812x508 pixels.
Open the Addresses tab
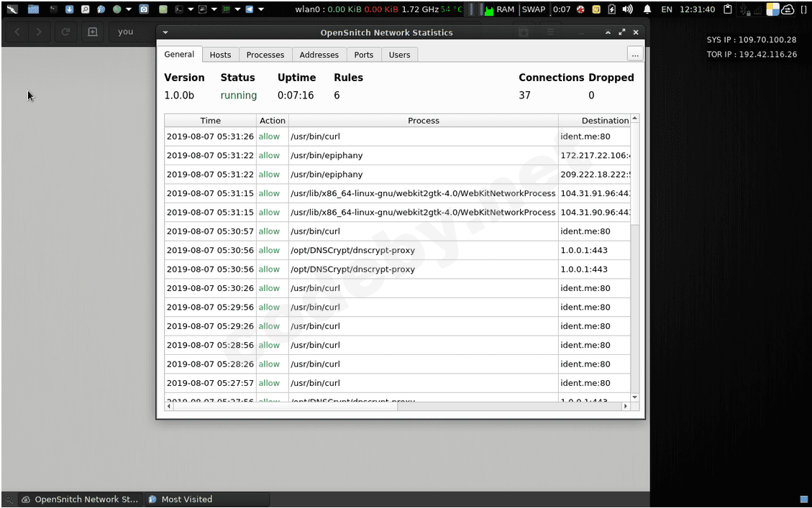319,55
